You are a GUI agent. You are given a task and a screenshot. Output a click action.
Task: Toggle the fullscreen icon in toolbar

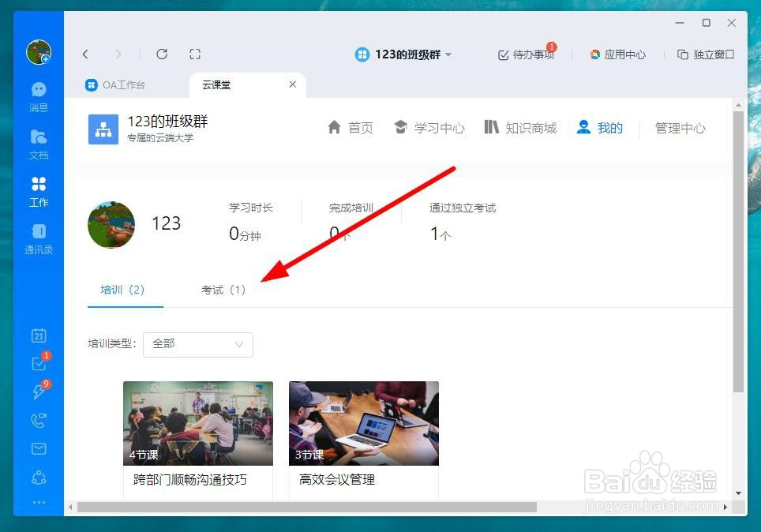195,54
